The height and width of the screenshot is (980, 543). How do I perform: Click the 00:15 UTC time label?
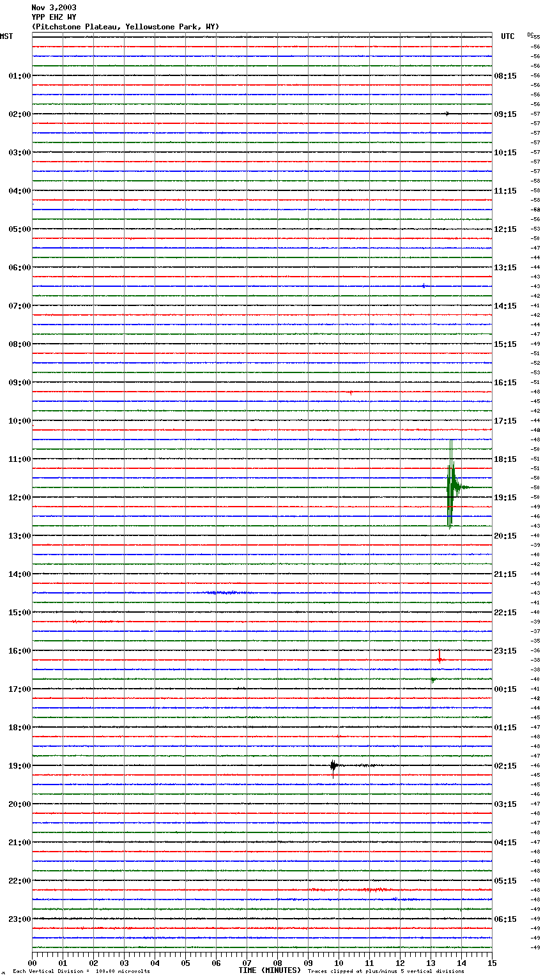click(x=505, y=689)
